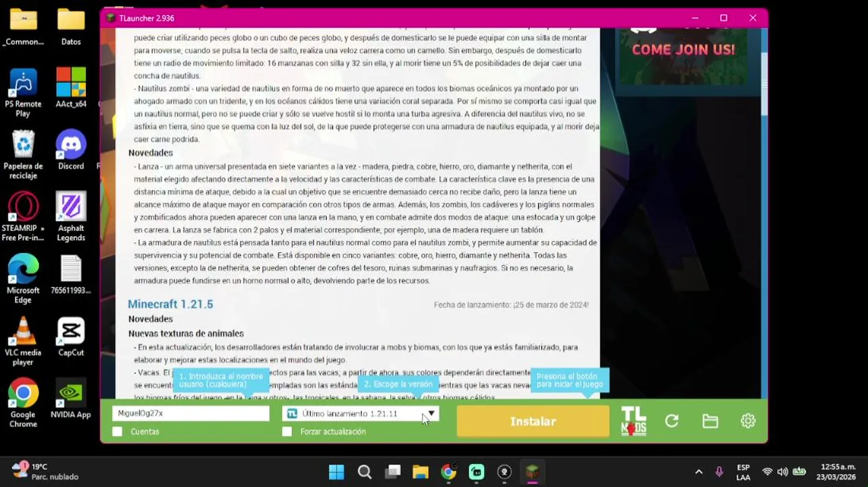Click the volume tray icon
The width and height of the screenshot is (868, 487).
tap(783, 472)
